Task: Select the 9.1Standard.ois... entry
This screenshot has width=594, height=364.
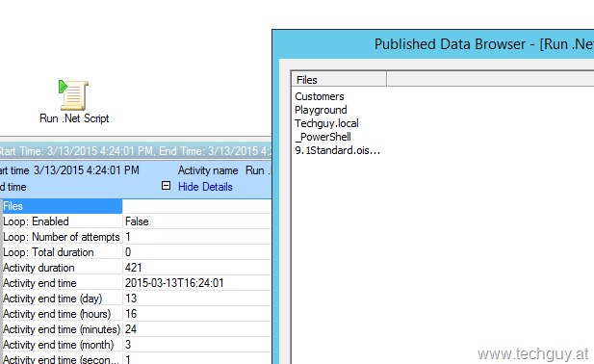Action: click(337, 150)
